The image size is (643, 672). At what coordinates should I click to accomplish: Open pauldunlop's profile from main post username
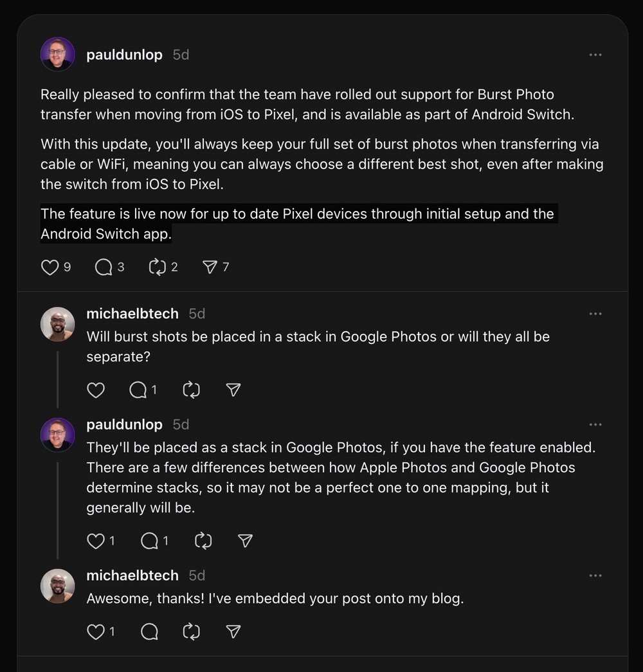(124, 55)
